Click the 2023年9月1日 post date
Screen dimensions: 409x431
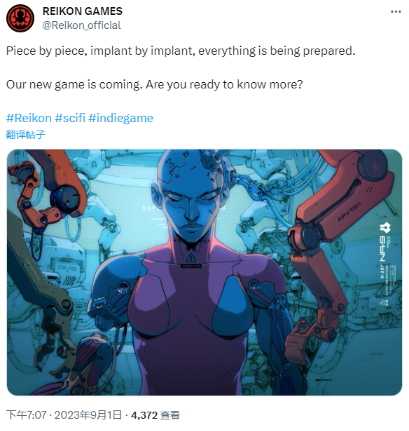point(88,415)
